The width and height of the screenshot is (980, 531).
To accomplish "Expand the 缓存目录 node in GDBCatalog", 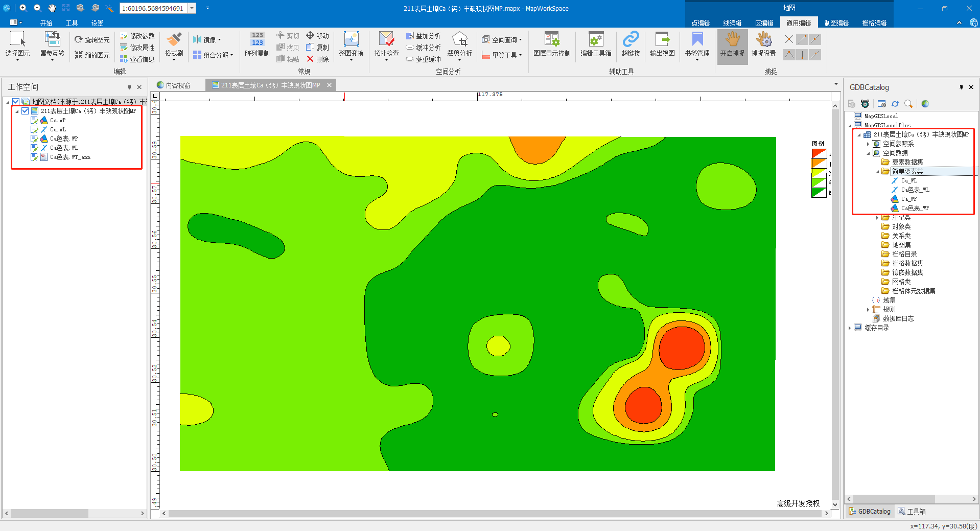I will tap(850, 328).
